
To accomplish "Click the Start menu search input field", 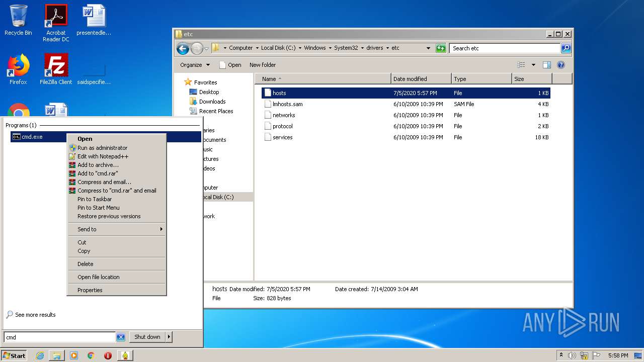I will (60, 337).
